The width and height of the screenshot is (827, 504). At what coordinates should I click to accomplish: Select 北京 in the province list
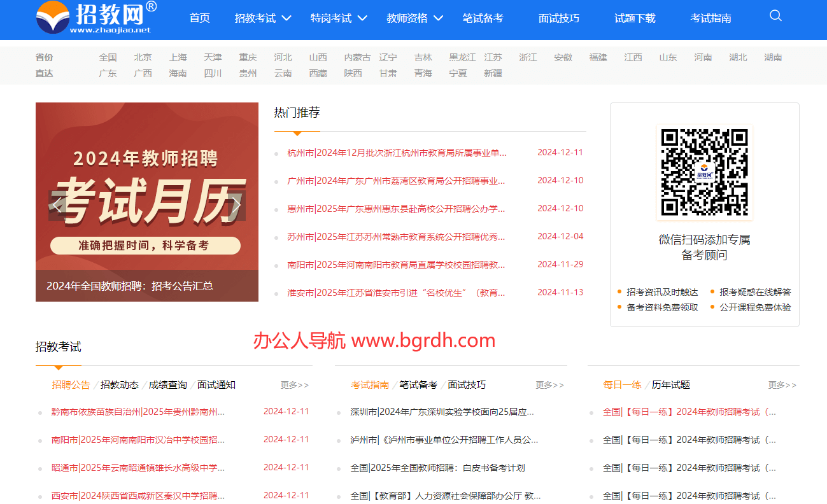click(143, 57)
